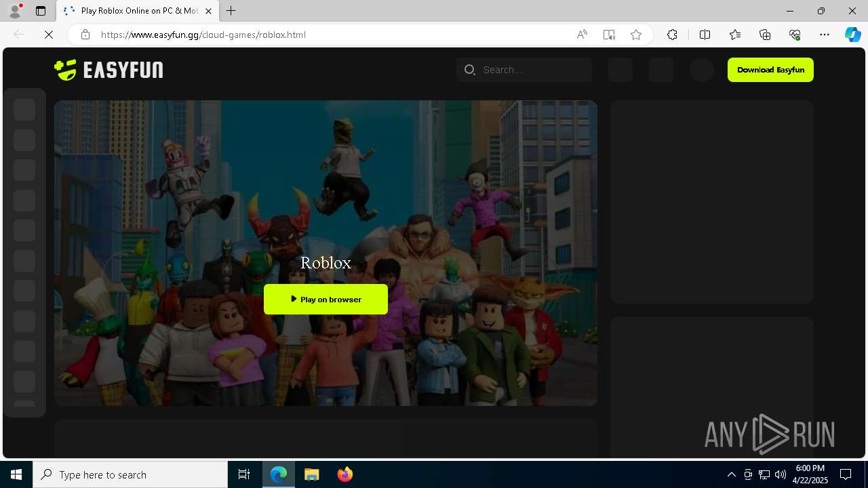The image size is (868, 488).
Task: Select the Play Roblox Online tab
Action: 138,11
